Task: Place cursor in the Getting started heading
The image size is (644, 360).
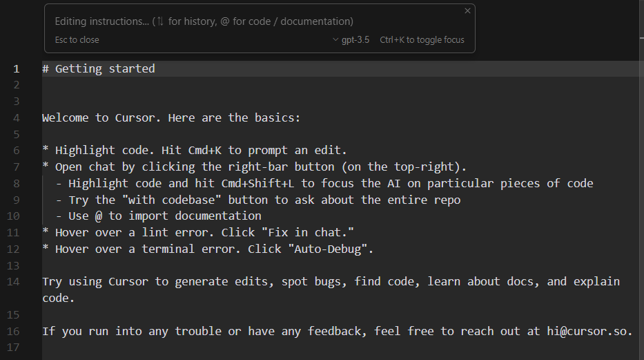Action: 105,68
